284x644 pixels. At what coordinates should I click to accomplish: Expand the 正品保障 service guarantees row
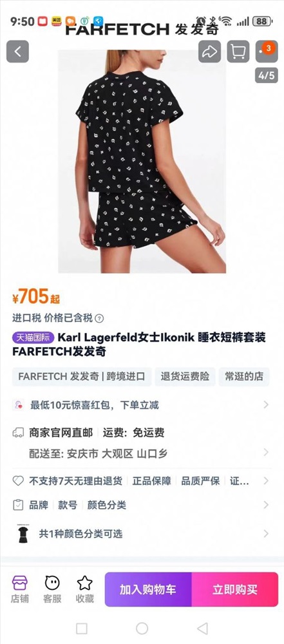142,481
